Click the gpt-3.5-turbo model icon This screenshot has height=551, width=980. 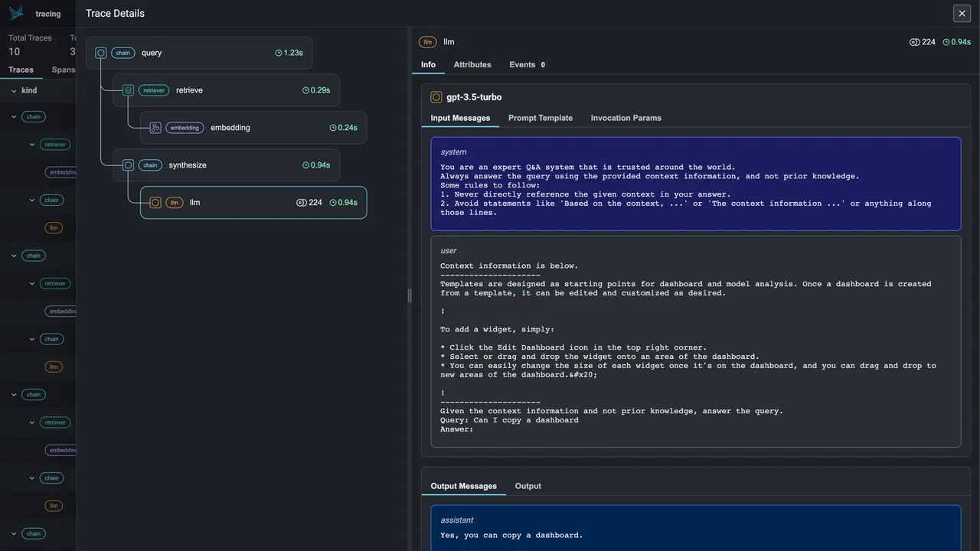pyautogui.click(x=436, y=97)
